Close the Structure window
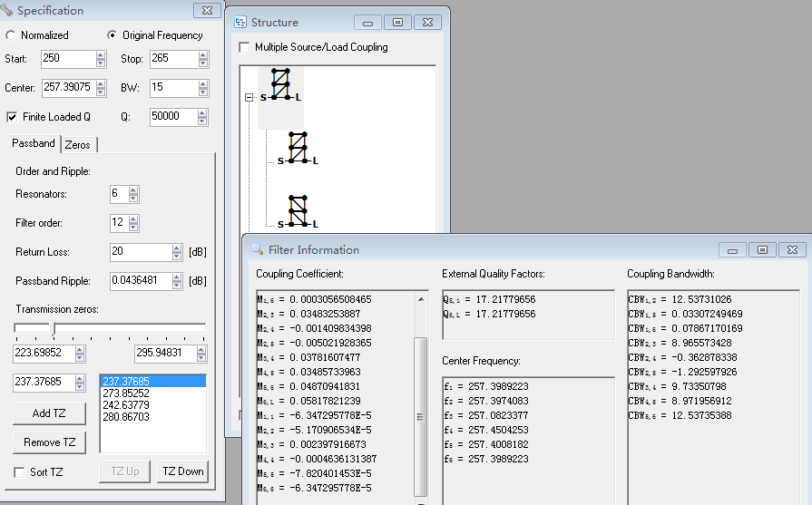The image size is (812, 505). 427,23
